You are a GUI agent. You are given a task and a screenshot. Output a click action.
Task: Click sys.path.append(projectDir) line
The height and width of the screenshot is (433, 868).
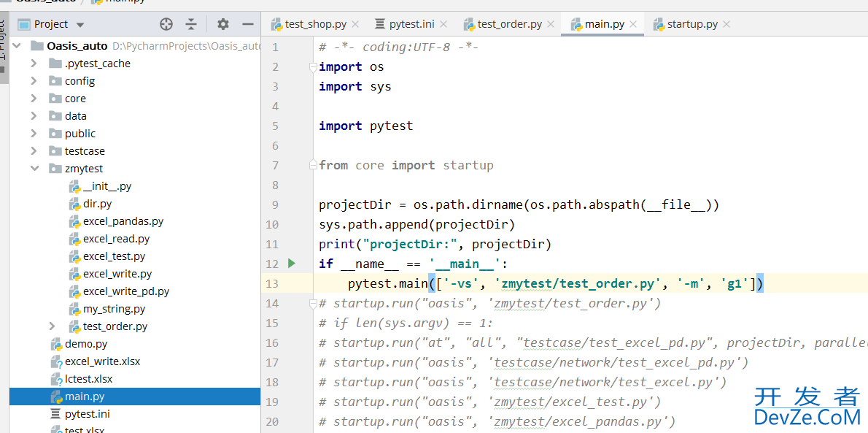(417, 225)
